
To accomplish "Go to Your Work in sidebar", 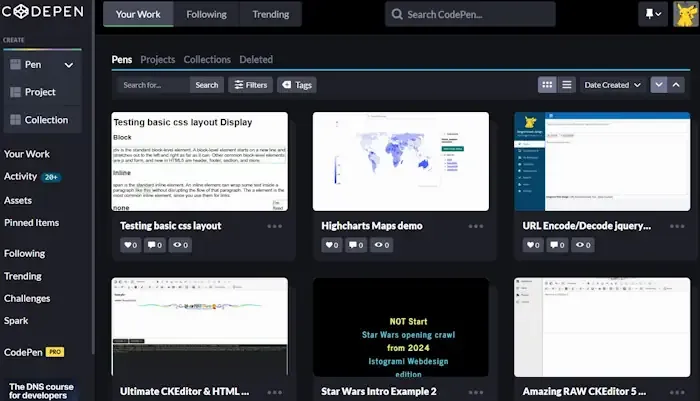I will pyautogui.click(x=27, y=154).
